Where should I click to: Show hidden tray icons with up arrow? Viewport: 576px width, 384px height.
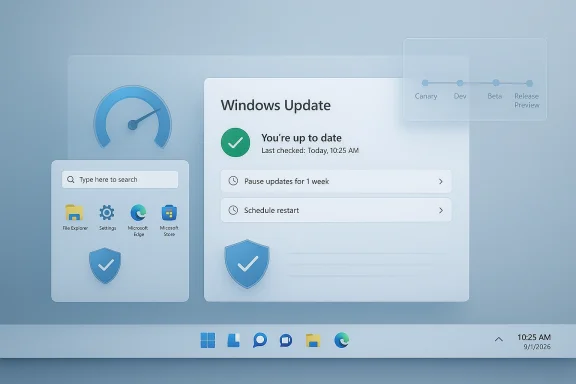pos(498,339)
